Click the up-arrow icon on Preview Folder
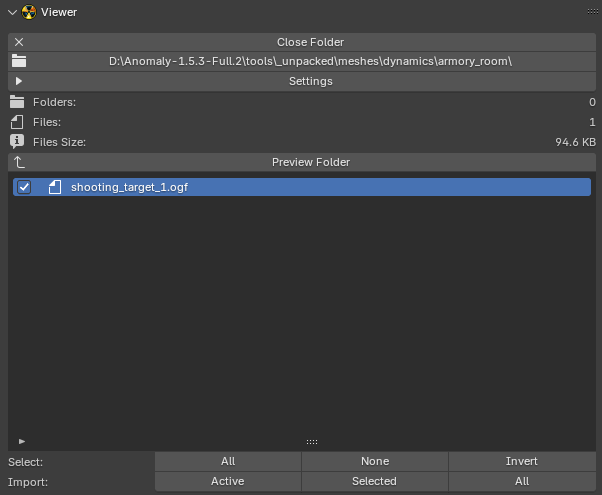Image resolution: width=602 pixels, height=495 pixels. (19, 162)
